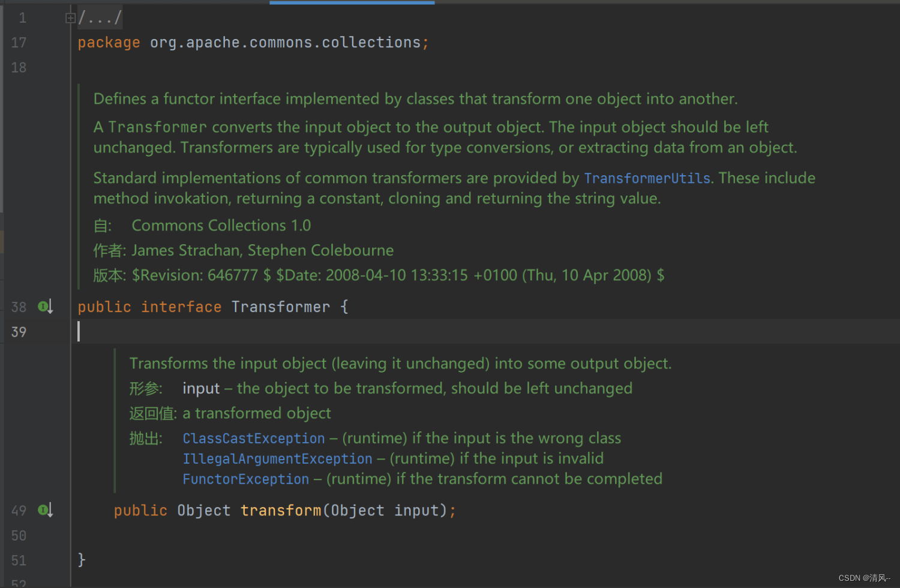
Task: Click the '$Revision: 646777' version text
Action: [x=195, y=275]
